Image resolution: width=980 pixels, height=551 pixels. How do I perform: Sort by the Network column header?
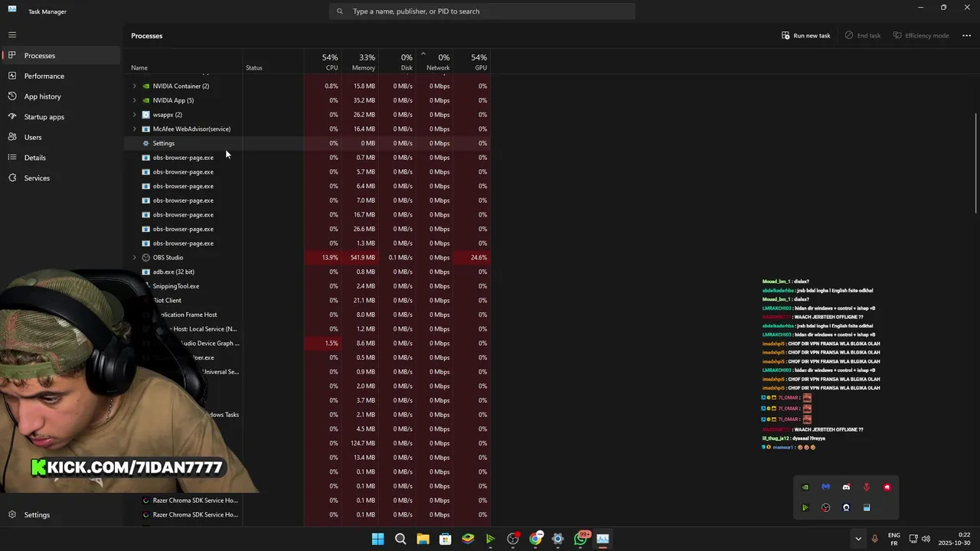pos(435,62)
